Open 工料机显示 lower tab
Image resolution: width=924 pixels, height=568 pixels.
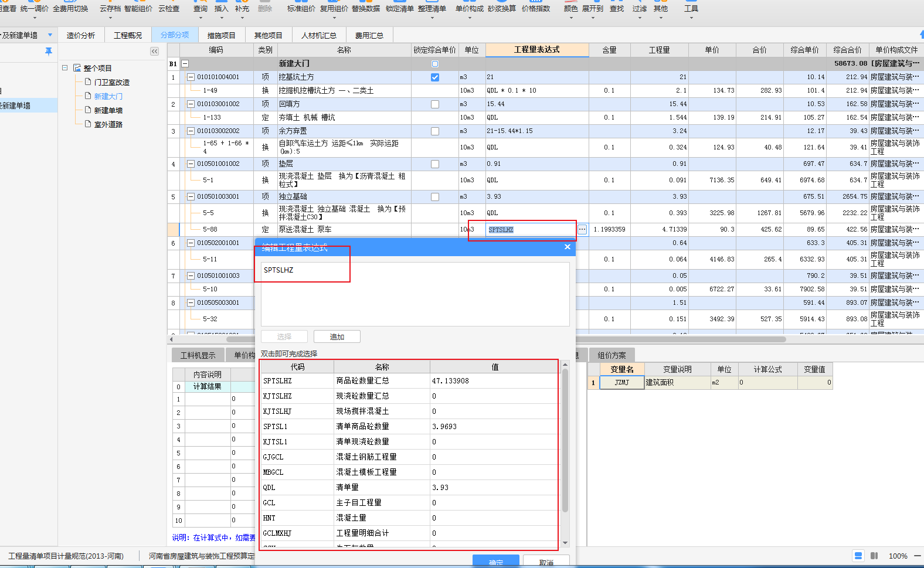coord(198,355)
